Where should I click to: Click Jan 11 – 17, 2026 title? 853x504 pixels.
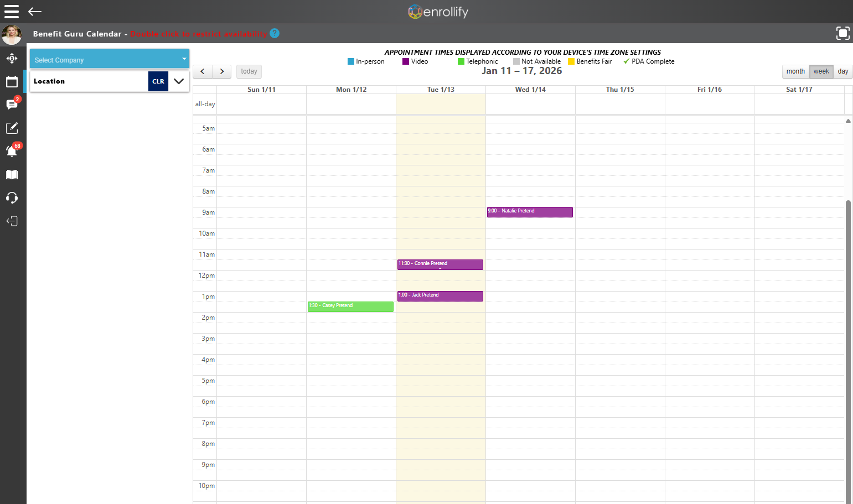tap(521, 71)
